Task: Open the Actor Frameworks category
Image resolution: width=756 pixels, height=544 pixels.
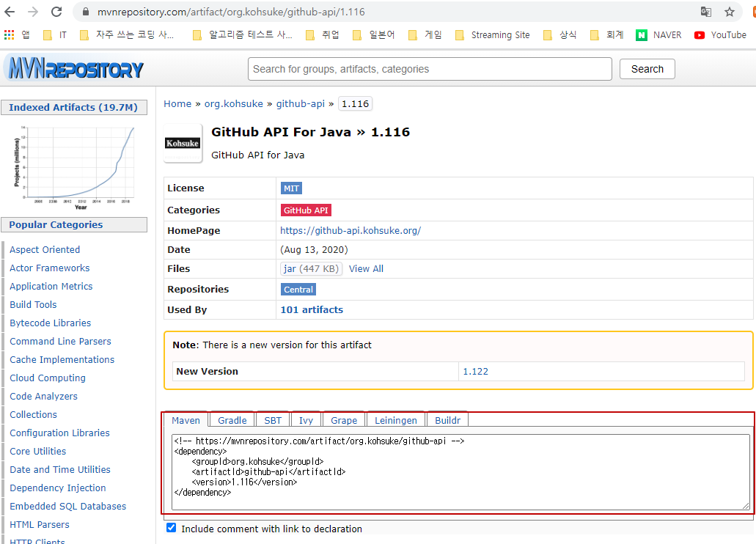Action: [50, 268]
